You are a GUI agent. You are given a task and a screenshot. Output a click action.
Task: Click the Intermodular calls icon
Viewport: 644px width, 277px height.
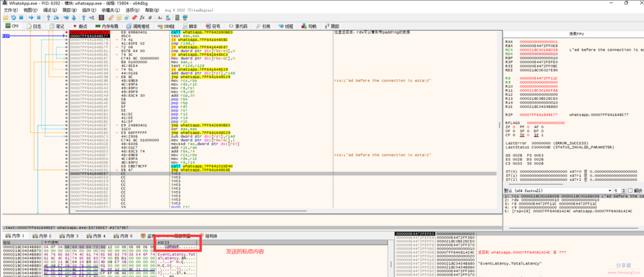[168, 18]
